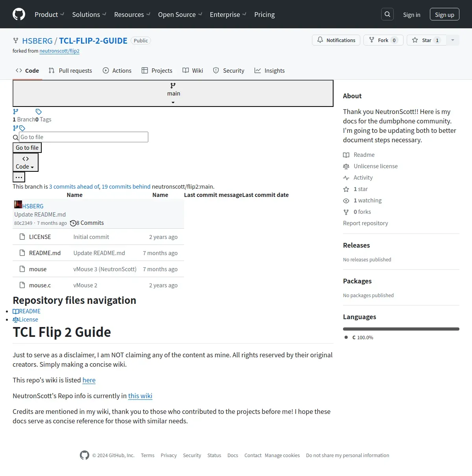Click Pricing in the top navigation

pos(264,15)
